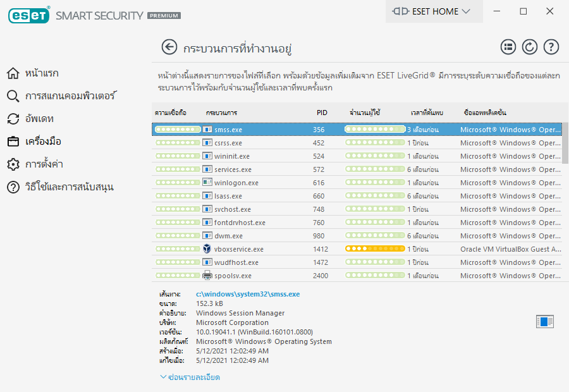
Task: Sort by เวลาที่ค้นพบ column header
Action: [427, 113]
